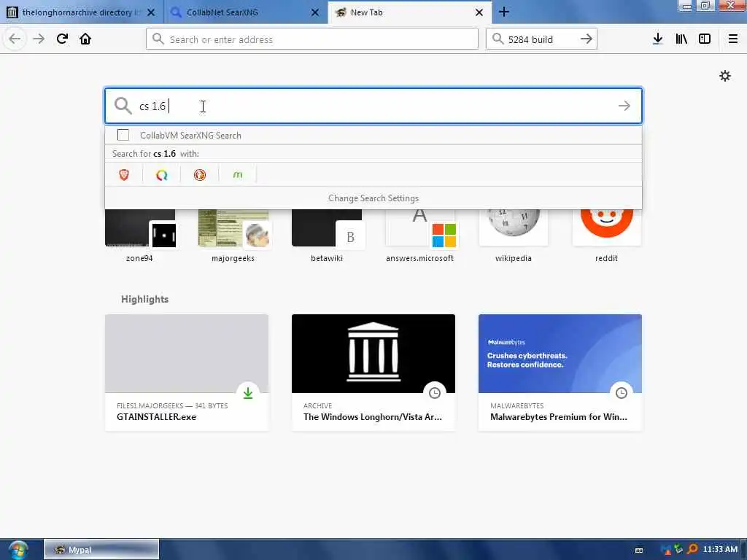Open Malwarebytes Premium highlight card

click(x=560, y=373)
